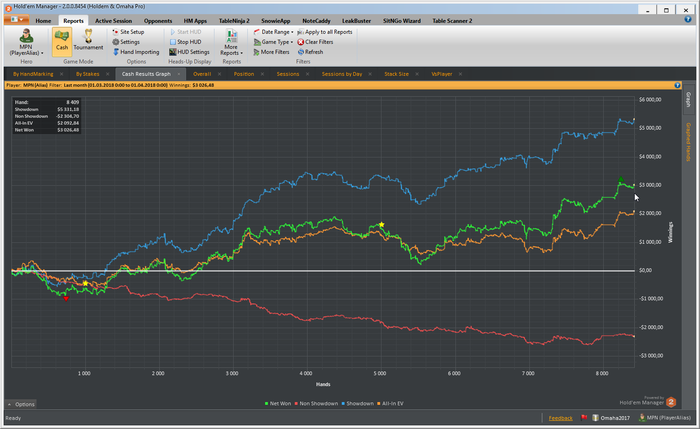Click Start HUD
This screenshot has width=700, height=429.
coord(185,32)
